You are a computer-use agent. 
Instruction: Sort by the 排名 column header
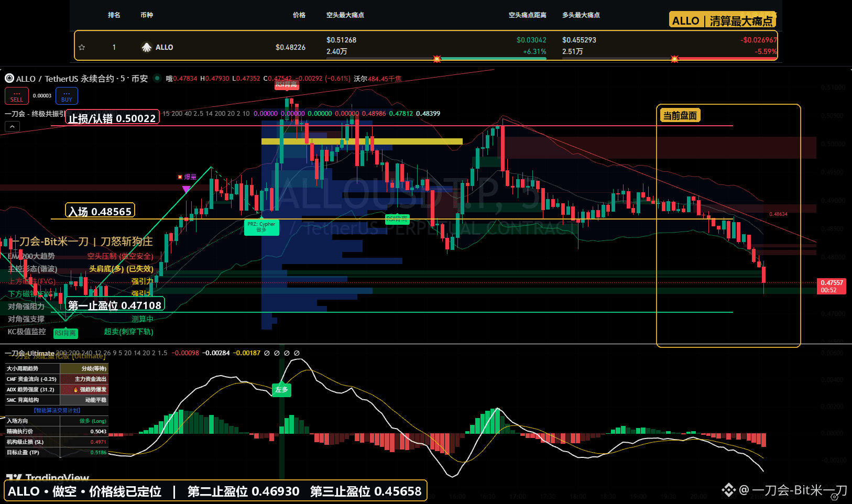click(114, 15)
